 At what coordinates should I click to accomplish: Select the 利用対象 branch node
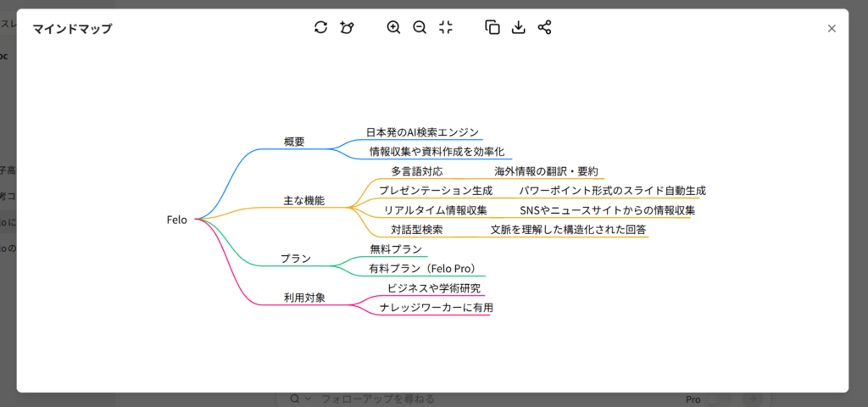coord(304,298)
